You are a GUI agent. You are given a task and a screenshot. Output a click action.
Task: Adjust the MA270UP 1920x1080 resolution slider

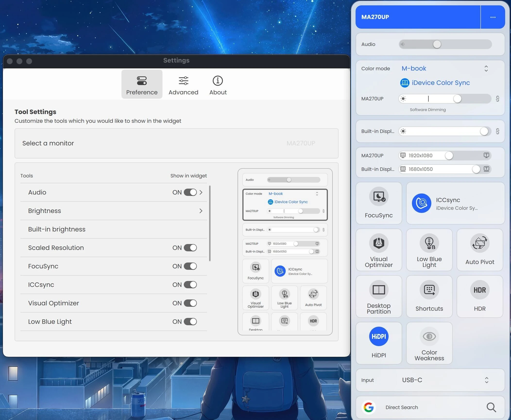click(x=445, y=155)
